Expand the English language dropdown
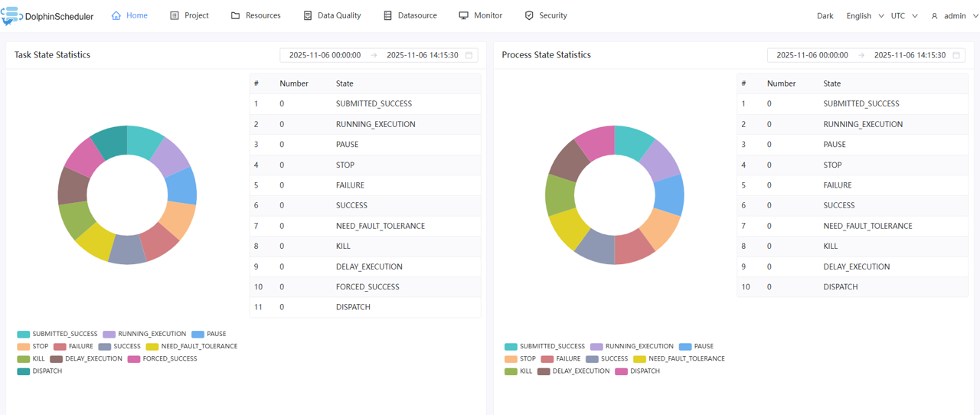Screen dimensions: 980x415 pyautogui.click(x=864, y=16)
